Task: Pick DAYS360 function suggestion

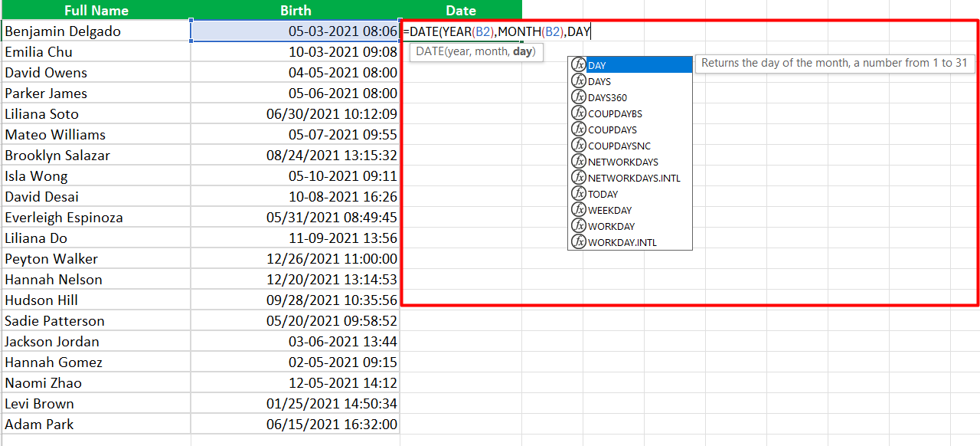Action: tap(630, 97)
